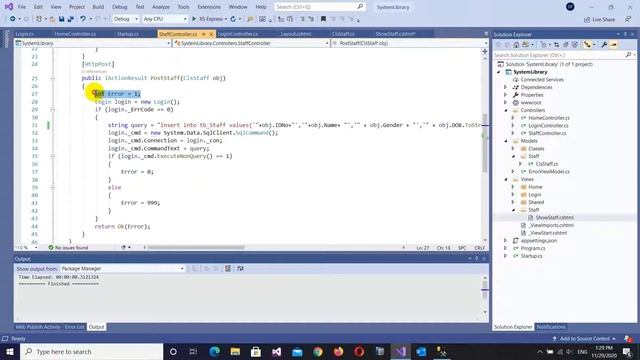Image resolution: width=640 pixels, height=360 pixels.
Task: Click the Undo arrow icon
Action: point(83,19)
